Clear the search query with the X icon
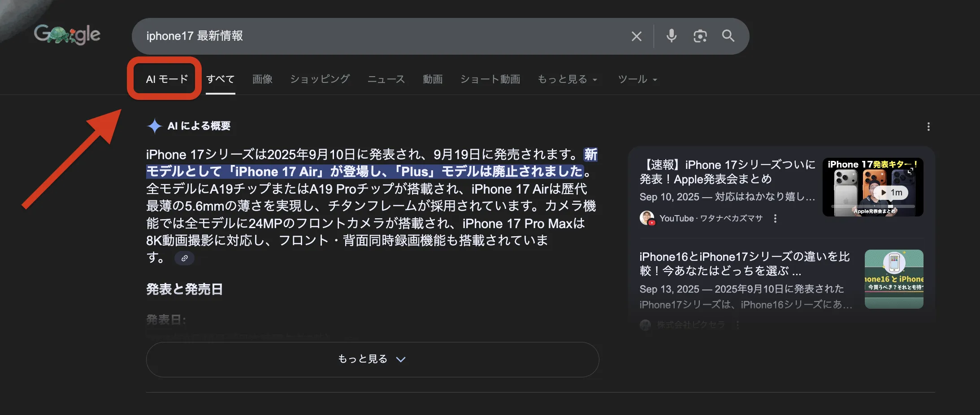The image size is (980, 415). click(636, 36)
